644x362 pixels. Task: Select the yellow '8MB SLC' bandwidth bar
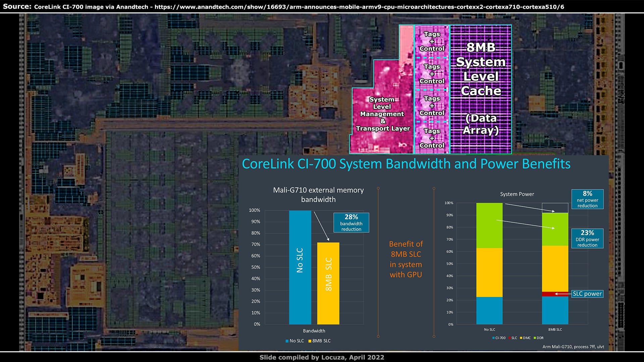(328, 283)
